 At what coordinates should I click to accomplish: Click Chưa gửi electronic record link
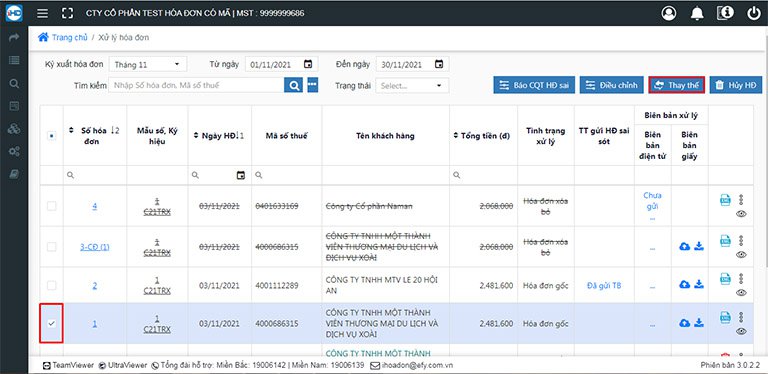click(652, 201)
